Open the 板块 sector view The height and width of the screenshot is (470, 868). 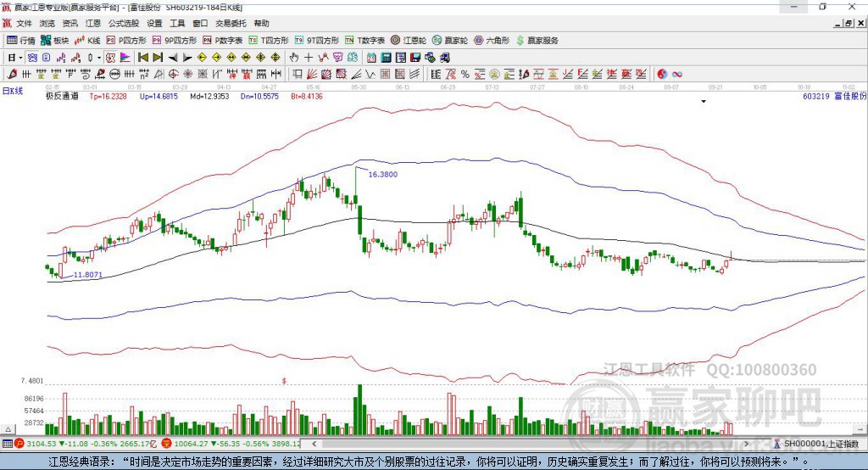point(54,41)
